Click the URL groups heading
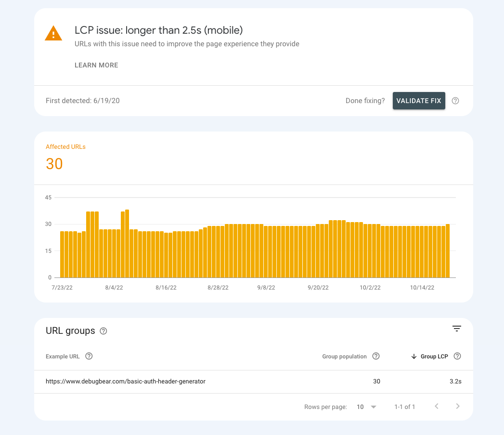 (x=70, y=331)
